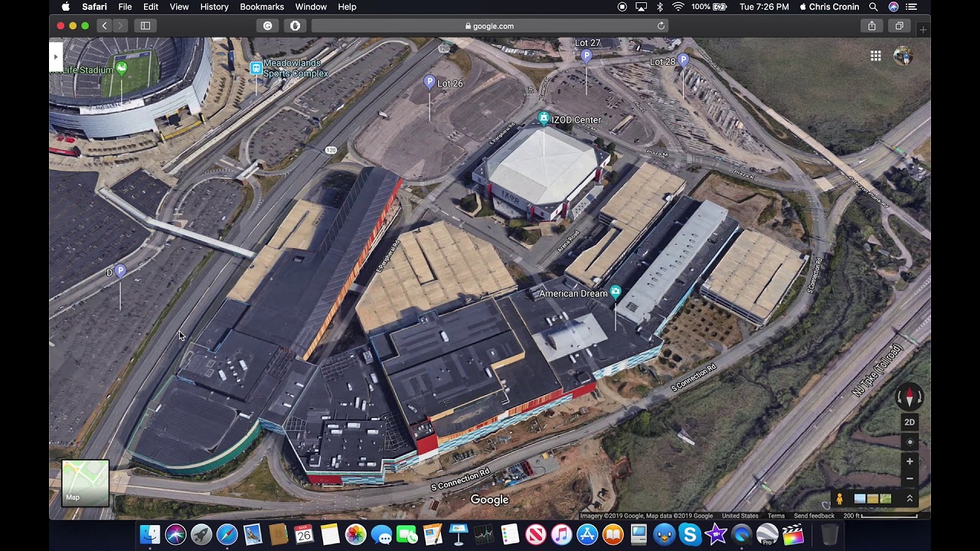Expand the collapsed Google Maps side panel
980x551 pixels.
point(55,57)
